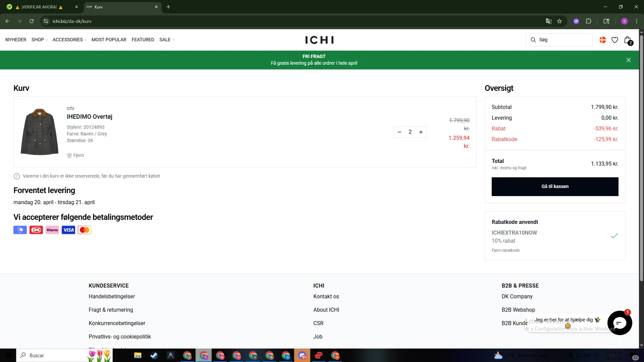Open Kontakt os link
This screenshot has width=644, height=362.
tap(326, 296)
